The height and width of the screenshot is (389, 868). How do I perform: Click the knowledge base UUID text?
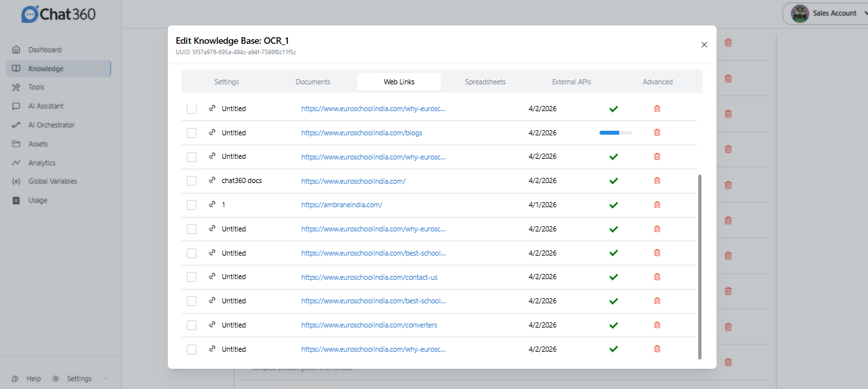tap(236, 52)
